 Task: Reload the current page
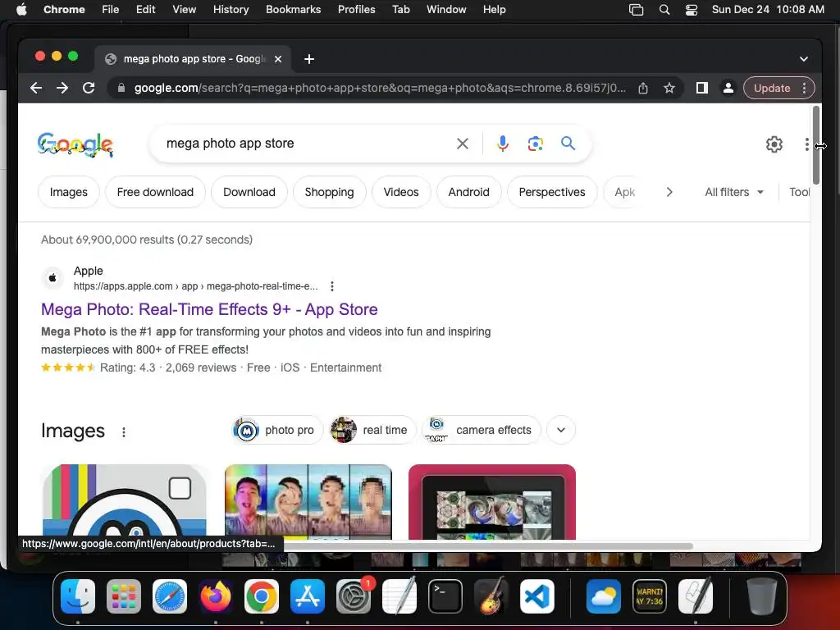(89, 88)
